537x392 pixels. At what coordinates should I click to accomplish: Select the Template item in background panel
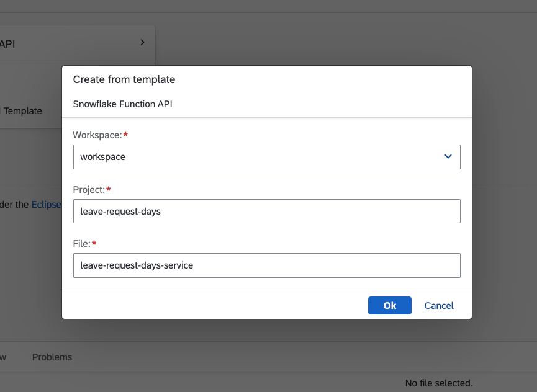(22, 111)
